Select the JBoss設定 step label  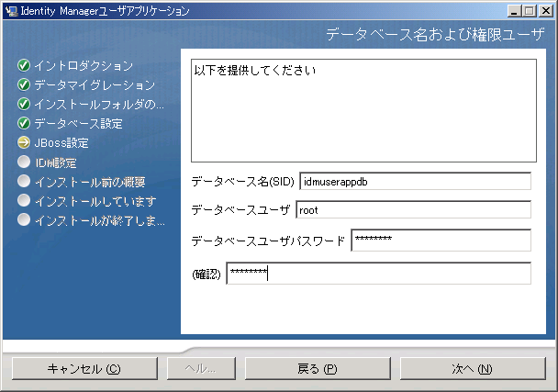tap(61, 143)
